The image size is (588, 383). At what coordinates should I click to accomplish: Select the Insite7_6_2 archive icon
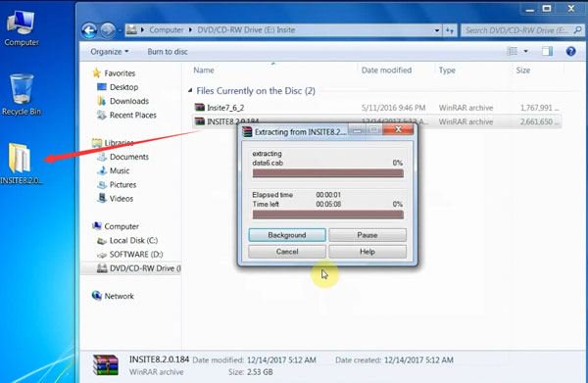click(x=200, y=108)
